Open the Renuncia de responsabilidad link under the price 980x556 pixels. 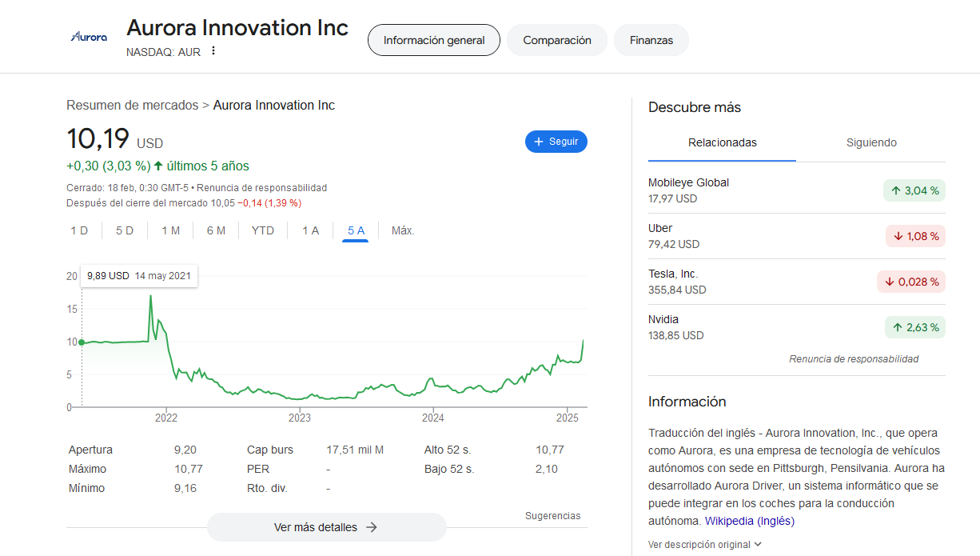point(261,188)
